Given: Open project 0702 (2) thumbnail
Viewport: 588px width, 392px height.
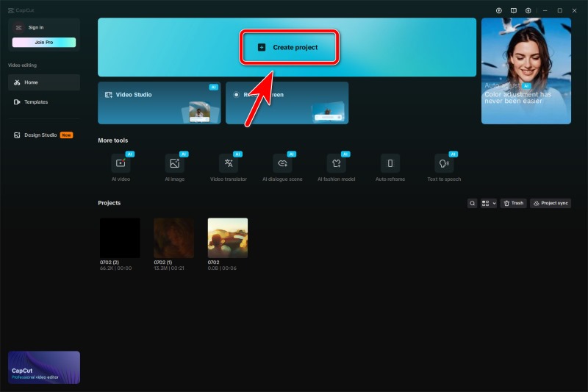Looking at the screenshot, I should [x=120, y=238].
